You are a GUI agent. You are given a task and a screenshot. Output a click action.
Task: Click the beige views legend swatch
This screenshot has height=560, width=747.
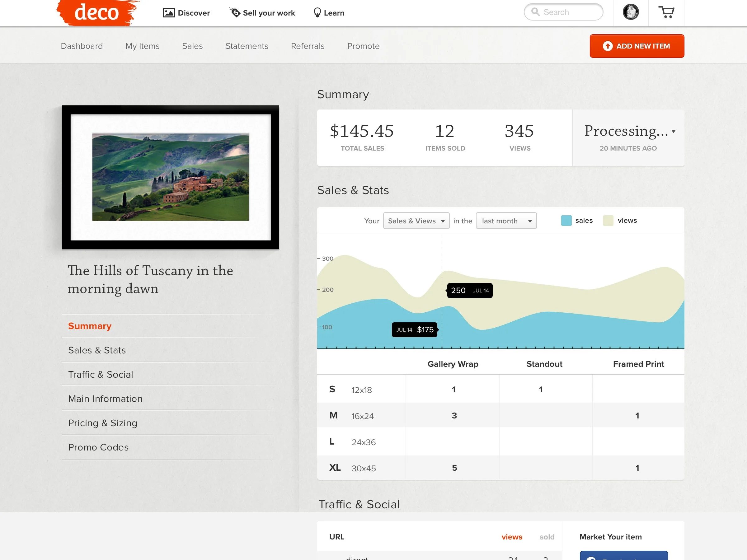click(608, 220)
